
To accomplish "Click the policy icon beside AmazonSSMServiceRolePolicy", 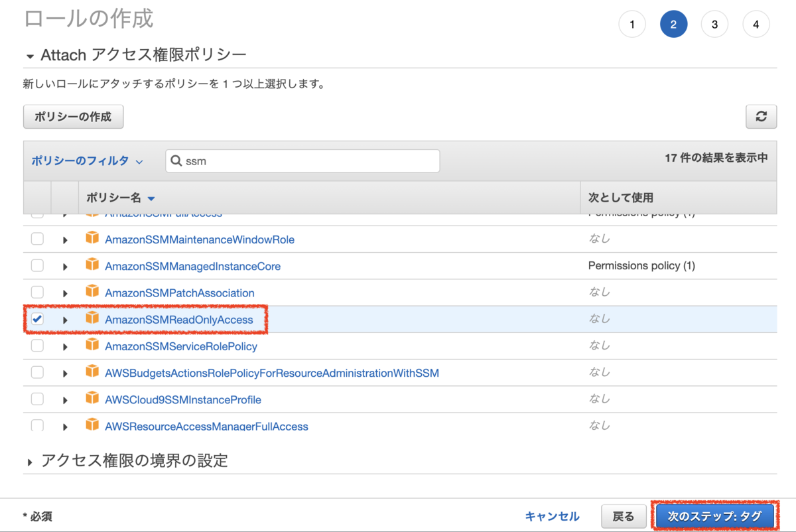I will pyautogui.click(x=92, y=346).
